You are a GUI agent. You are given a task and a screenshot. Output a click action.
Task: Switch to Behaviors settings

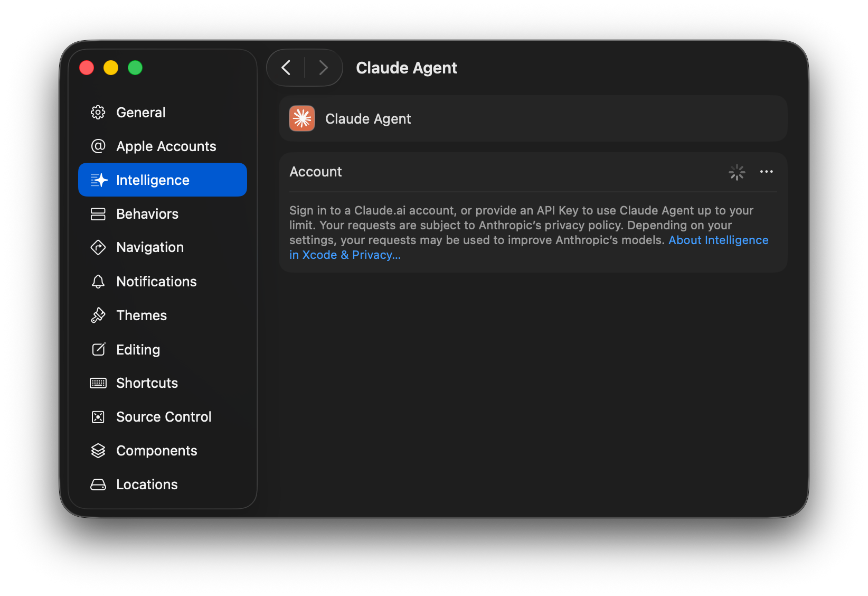(x=163, y=214)
